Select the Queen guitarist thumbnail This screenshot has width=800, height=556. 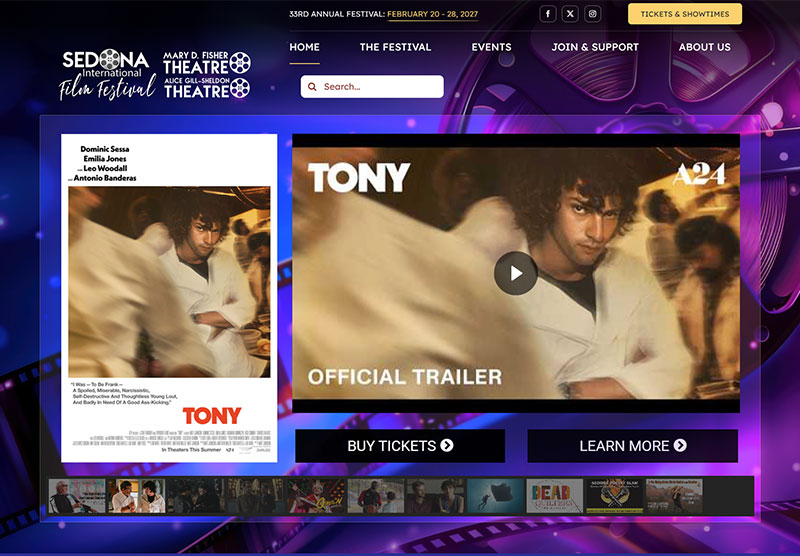coord(316,496)
